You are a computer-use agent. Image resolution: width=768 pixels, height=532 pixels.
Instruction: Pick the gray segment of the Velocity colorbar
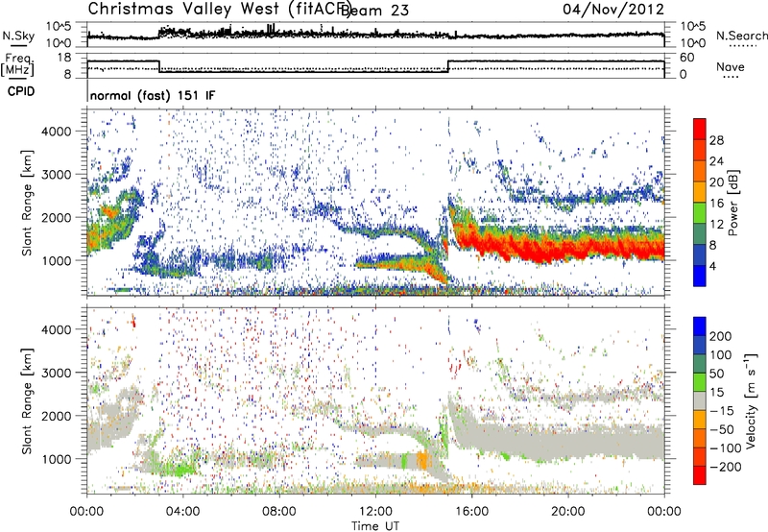click(x=700, y=400)
